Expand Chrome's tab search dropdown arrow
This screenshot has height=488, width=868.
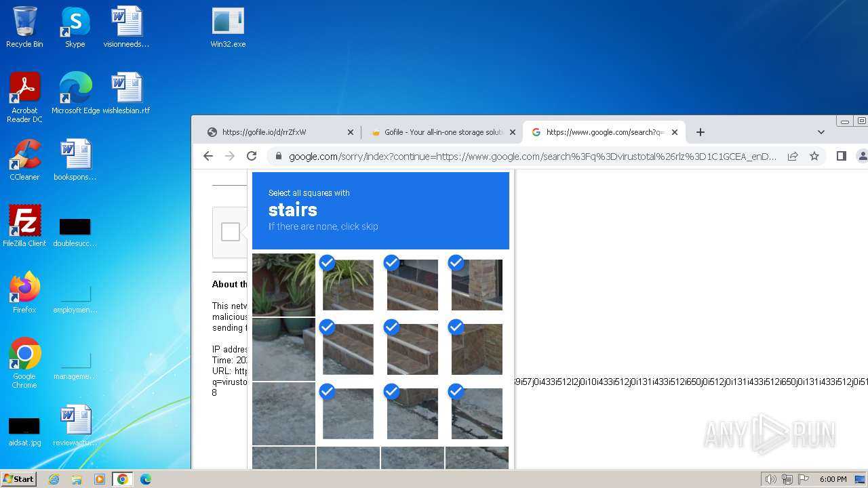click(821, 132)
